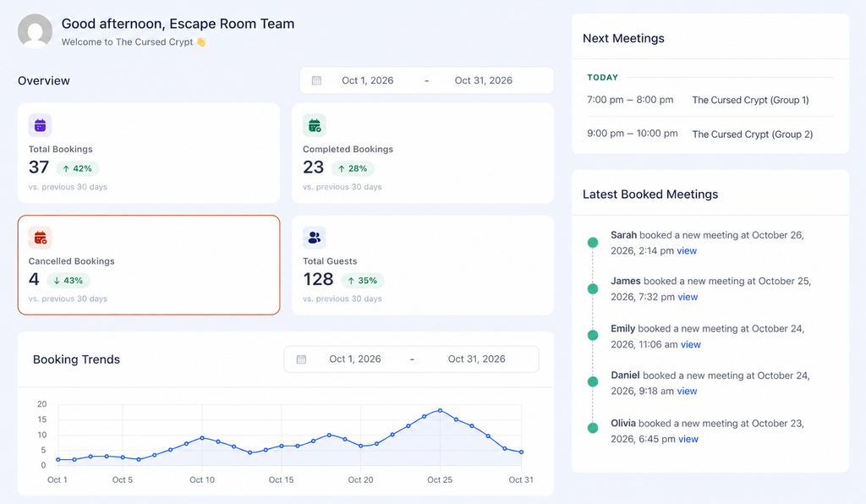Click the peak data point near Oct 25

coord(440,410)
